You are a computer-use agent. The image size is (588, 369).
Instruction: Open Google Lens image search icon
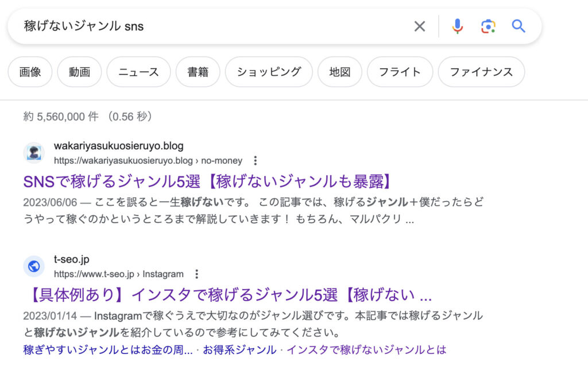(x=488, y=26)
